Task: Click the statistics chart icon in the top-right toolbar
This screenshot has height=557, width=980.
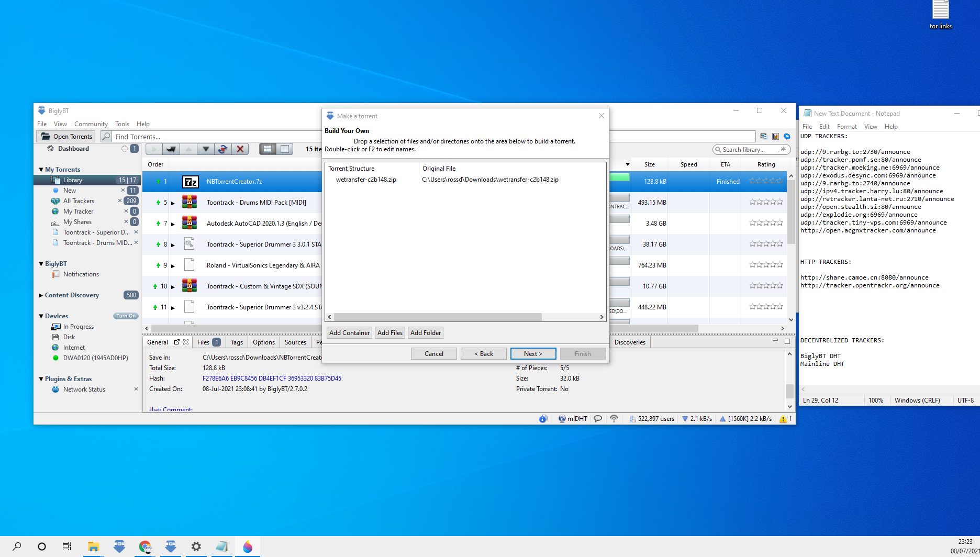Action: [x=775, y=137]
